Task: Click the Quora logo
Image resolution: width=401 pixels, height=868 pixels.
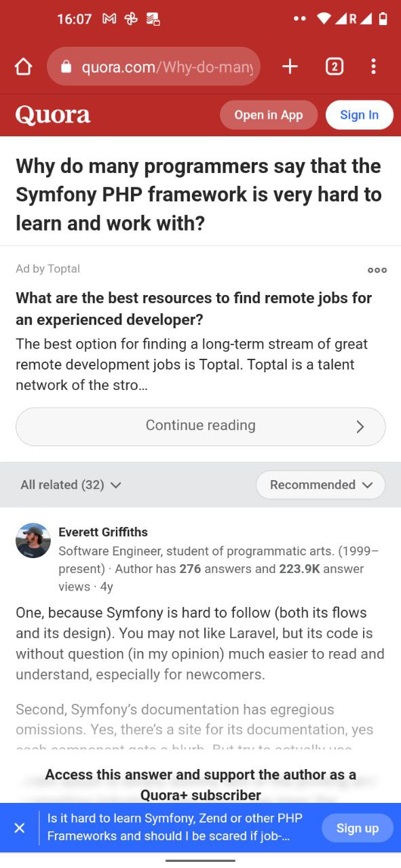Action: pyautogui.click(x=53, y=115)
